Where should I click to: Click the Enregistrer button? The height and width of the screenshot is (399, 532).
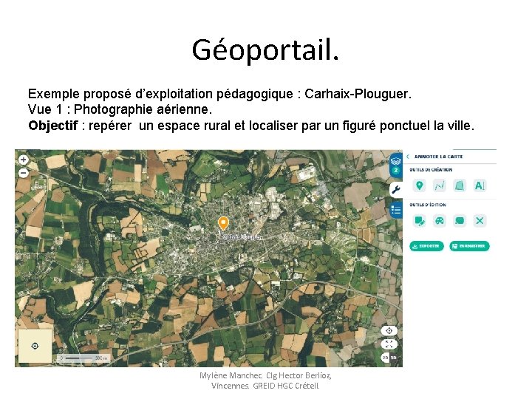[x=469, y=246]
